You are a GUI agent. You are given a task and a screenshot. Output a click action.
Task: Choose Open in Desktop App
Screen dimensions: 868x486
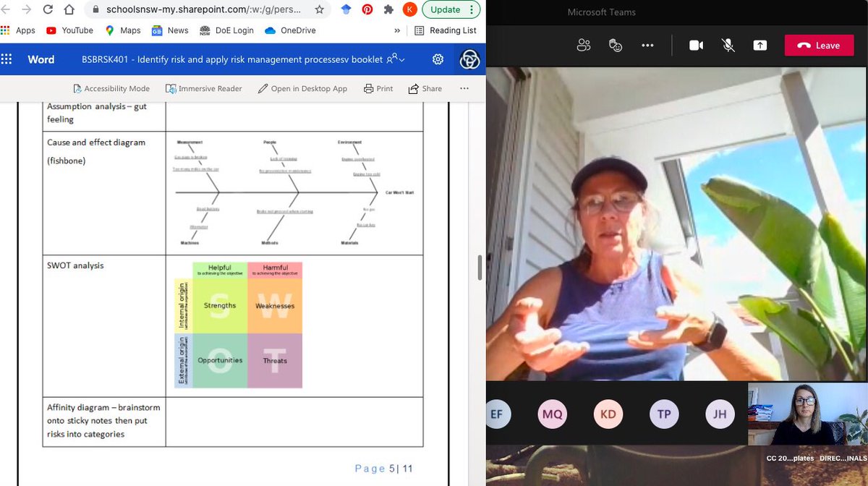click(x=302, y=88)
